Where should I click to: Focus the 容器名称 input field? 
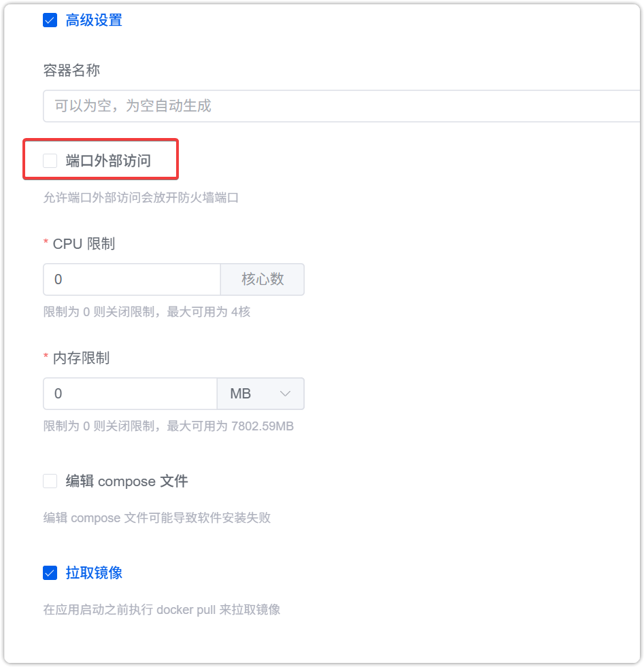(340, 106)
